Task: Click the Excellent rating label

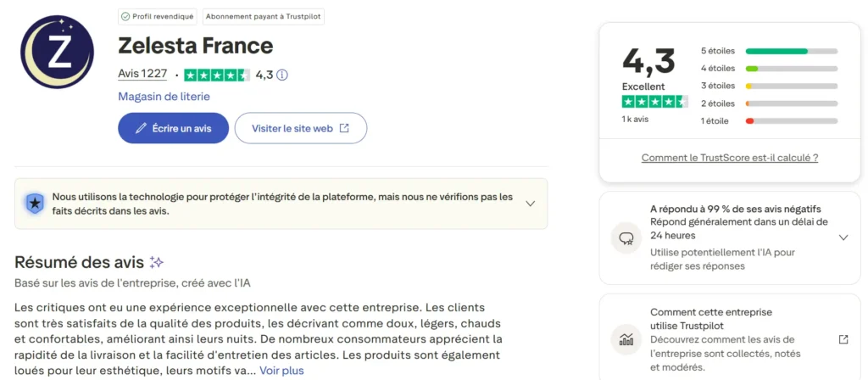Action: pyautogui.click(x=643, y=87)
